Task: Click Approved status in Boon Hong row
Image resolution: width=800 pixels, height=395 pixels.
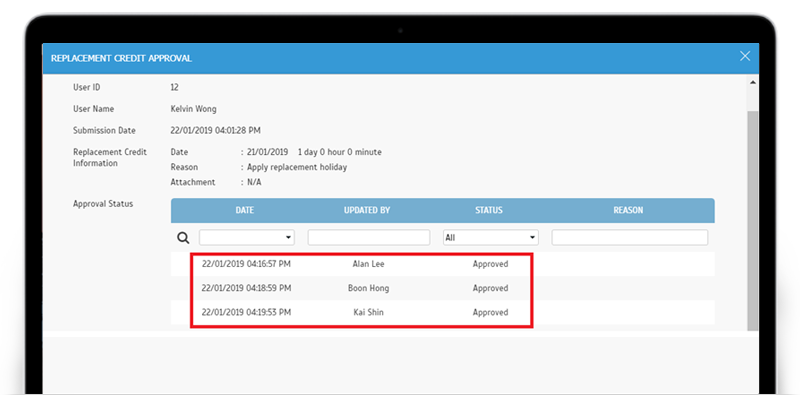Action: tap(490, 288)
